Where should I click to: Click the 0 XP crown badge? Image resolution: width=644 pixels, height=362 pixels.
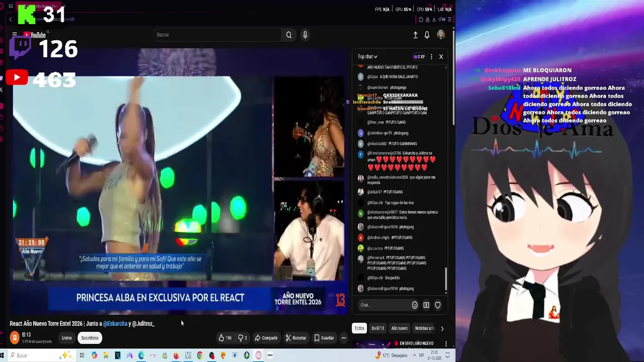[419, 57]
